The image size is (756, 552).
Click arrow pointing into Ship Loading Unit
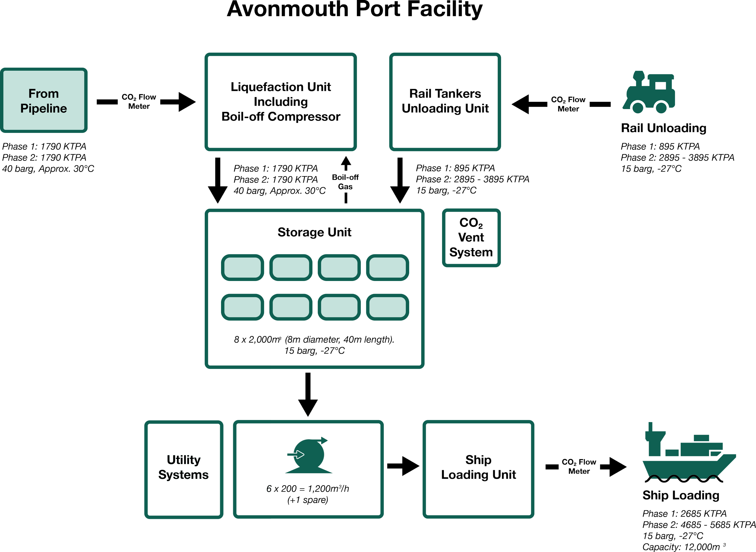click(x=404, y=466)
